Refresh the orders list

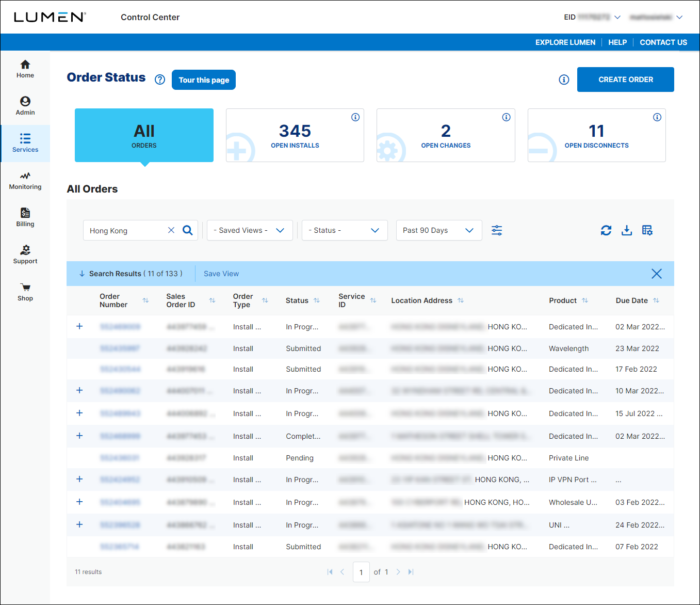[606, 230]
